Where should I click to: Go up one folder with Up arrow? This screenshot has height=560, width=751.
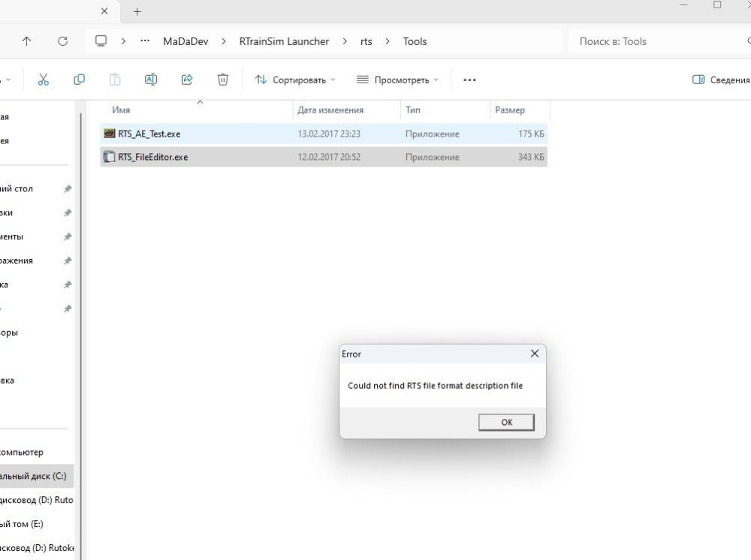click(x=27, y=41)
